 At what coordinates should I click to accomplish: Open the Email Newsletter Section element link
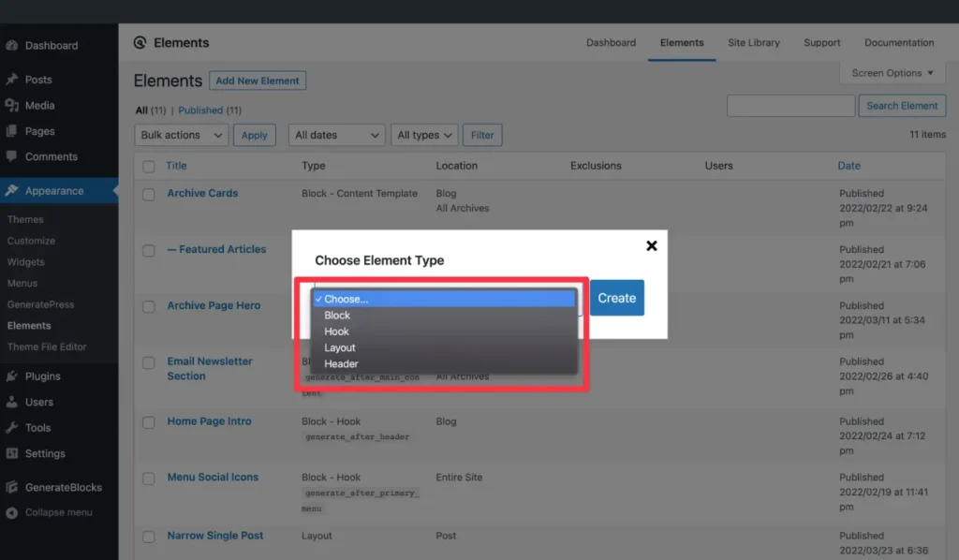click(x=210, y=369)
